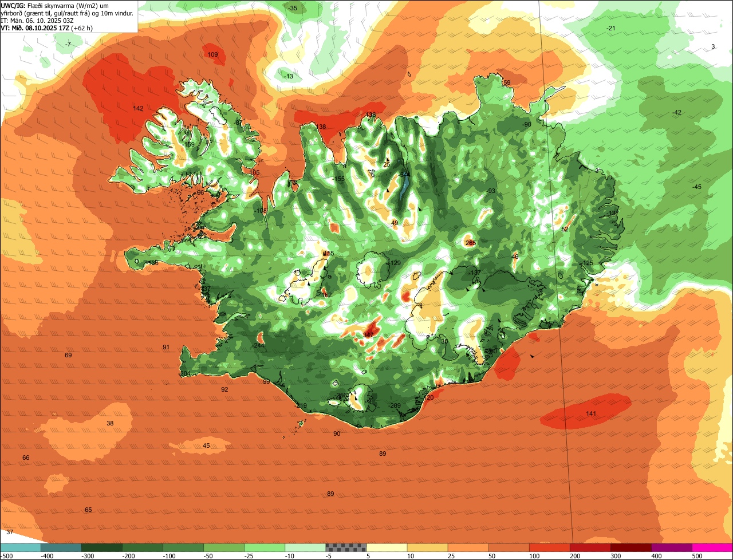Click the "159" value in the Westfjords
This screenshot has height=560, width=733.
(190, 144)
